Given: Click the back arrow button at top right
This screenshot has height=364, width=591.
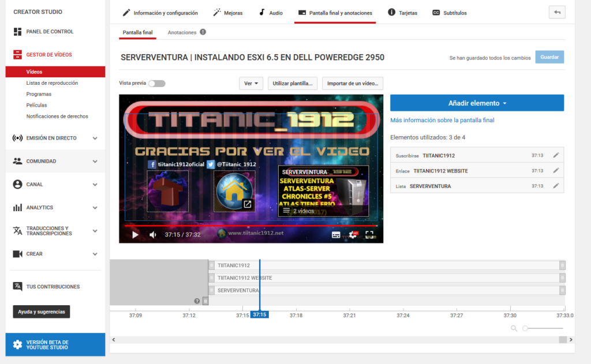Looking at the screenshot, I should pos(557,13).
